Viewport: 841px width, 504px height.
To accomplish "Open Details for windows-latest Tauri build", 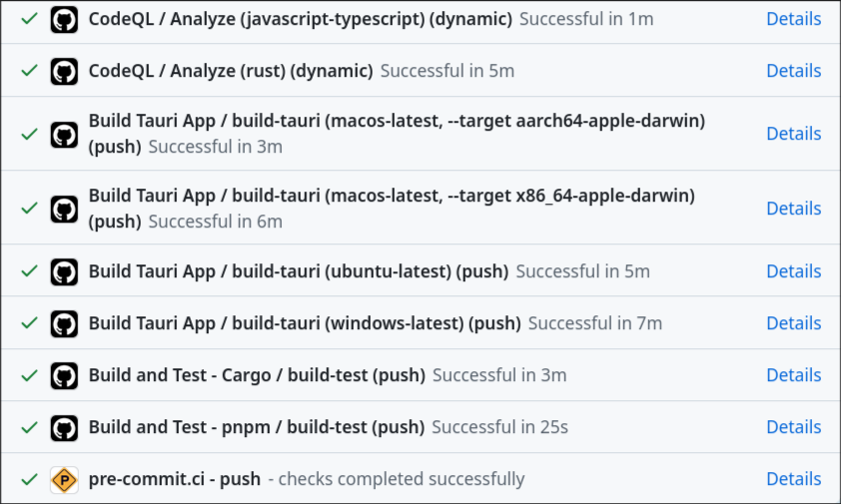I will pyautogui.click(x=793, y=323).
